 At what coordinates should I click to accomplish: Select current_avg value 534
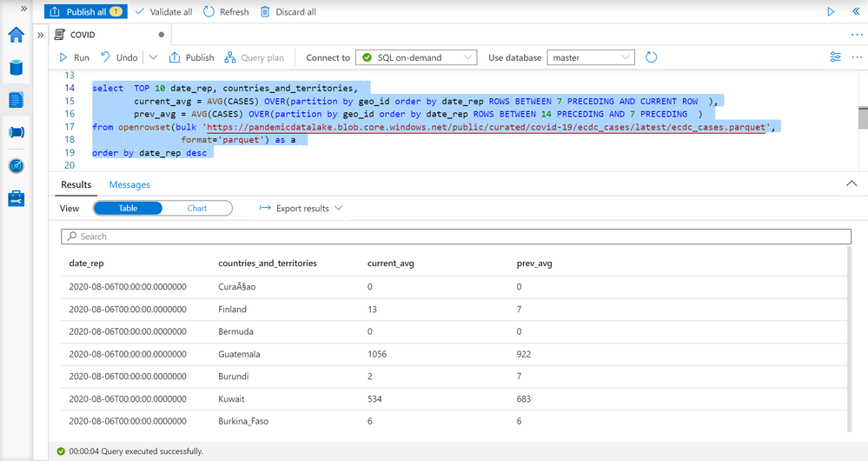374,399
